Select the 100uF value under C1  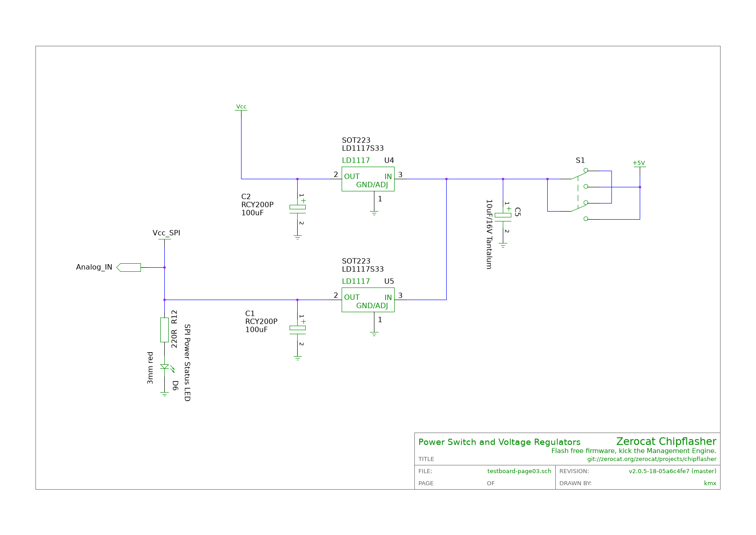pos(256,330)
